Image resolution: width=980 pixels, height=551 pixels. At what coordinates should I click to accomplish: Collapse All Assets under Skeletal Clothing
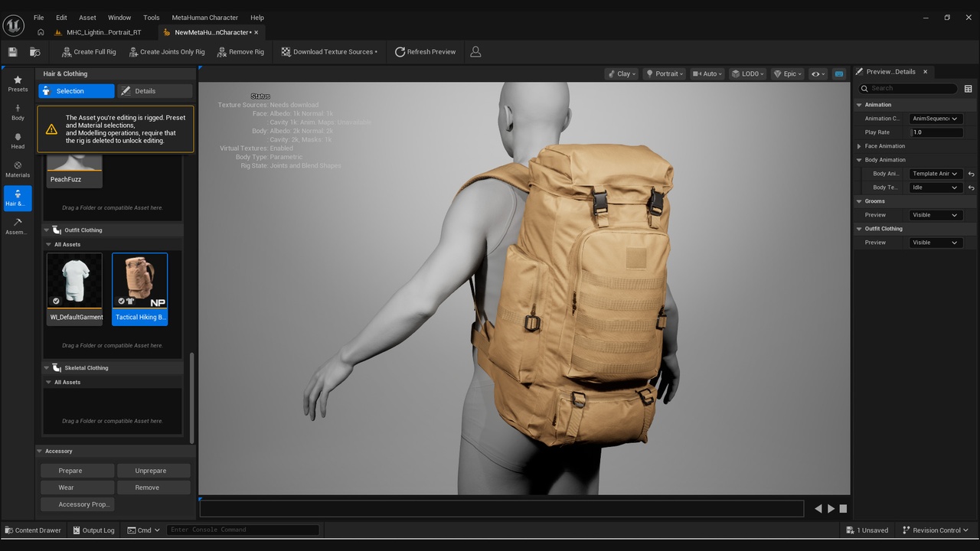click(x=48, y=383)
